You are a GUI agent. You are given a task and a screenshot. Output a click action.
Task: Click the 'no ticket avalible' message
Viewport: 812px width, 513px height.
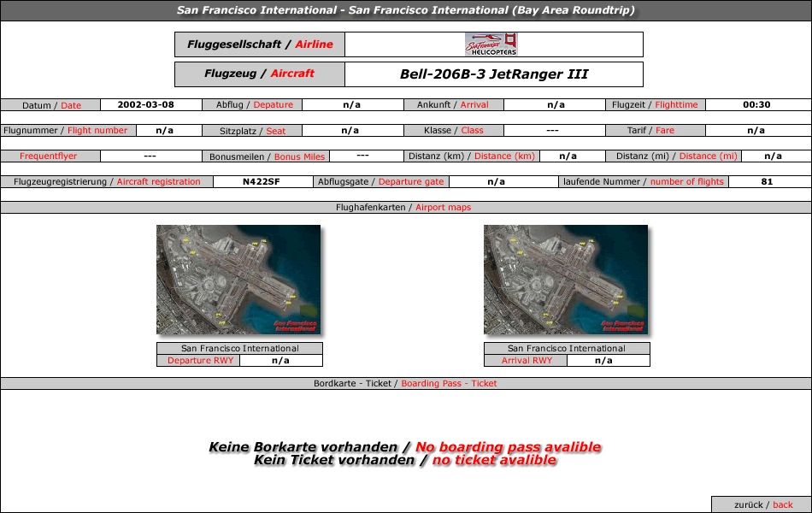(x=494, y=460)
